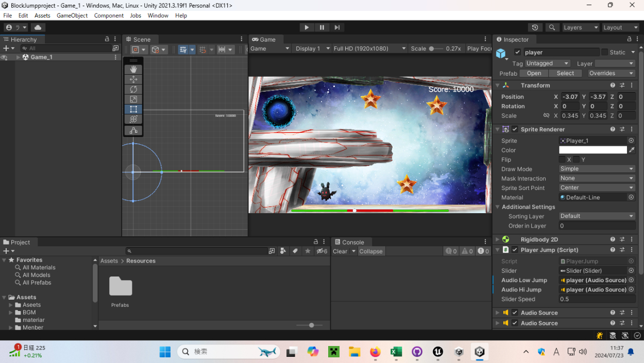Screen dimensions: 644x363
Task: Open the Undo History icon
Action: 535,27
